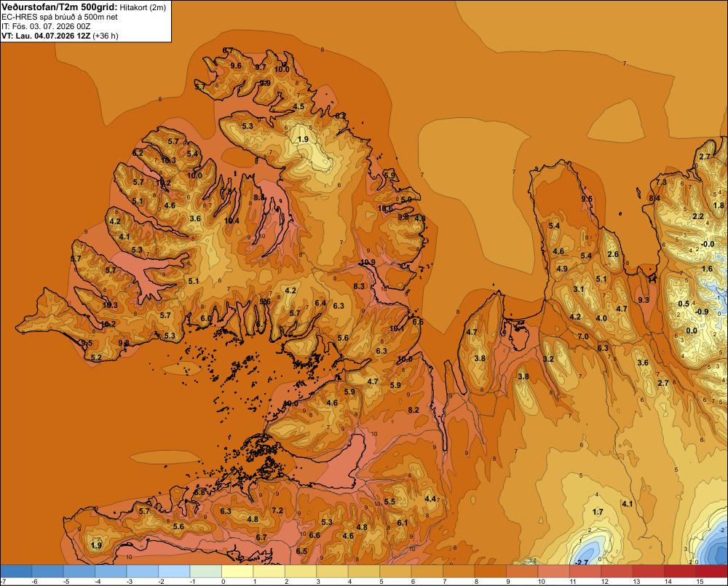Click the Veðurstofan/T2m 500grid title text

(x=60, y=7)
